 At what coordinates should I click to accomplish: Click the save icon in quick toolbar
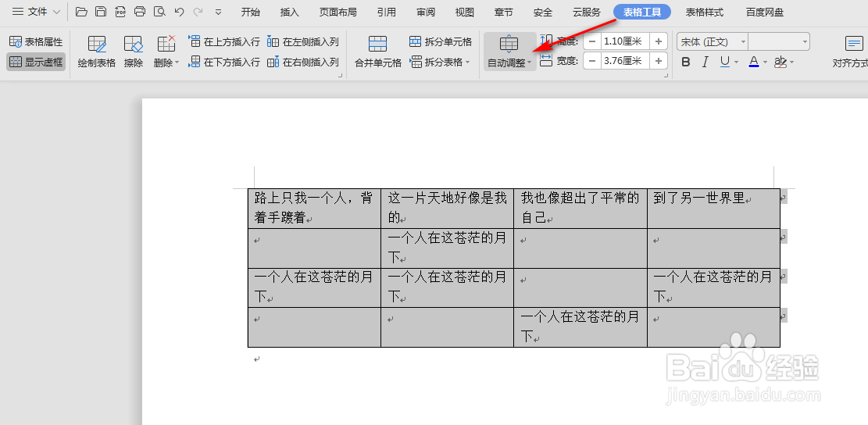101,12
